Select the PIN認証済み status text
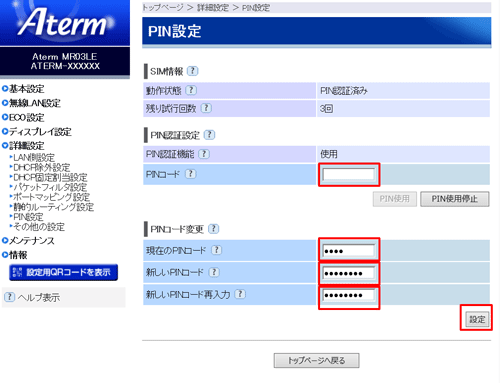The height and width of the screenshot is (383, 500). coord(344,91)
